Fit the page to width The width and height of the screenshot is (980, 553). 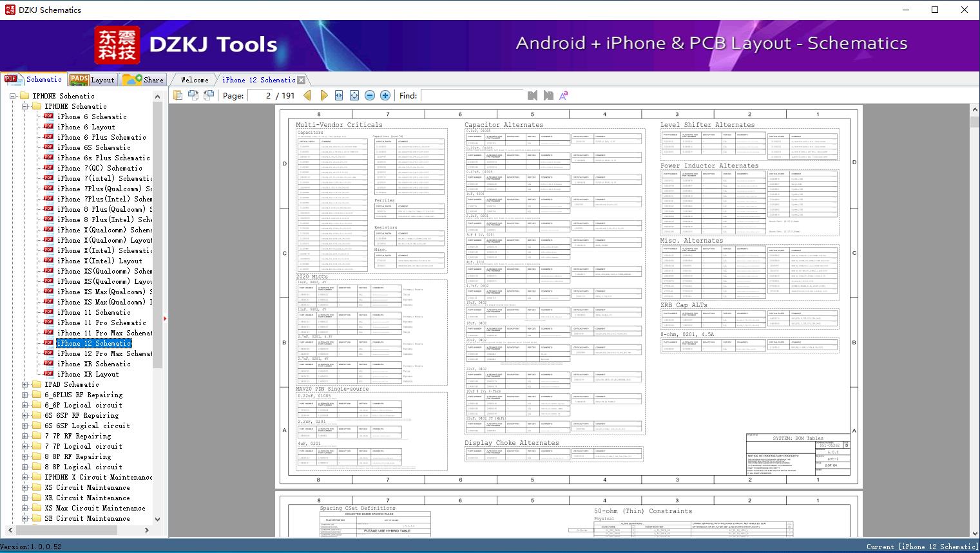coord(339,95)
